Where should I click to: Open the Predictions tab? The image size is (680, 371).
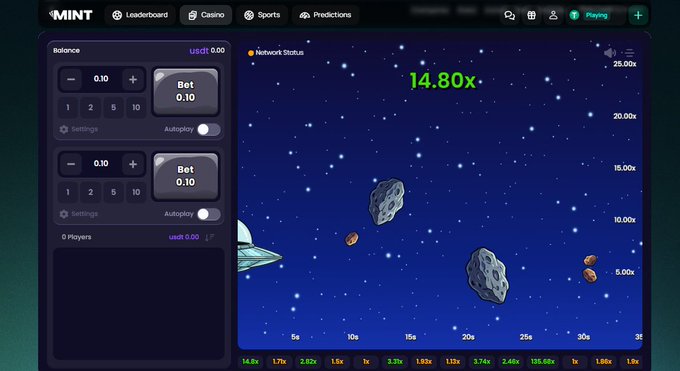(x=325, y=15)
